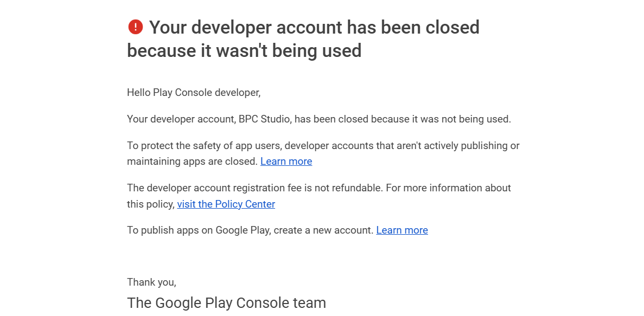The height and width of the screenshot is (316, 644).
Task: Open Learn more link after create a new account
Action: [x=402, y=230]
